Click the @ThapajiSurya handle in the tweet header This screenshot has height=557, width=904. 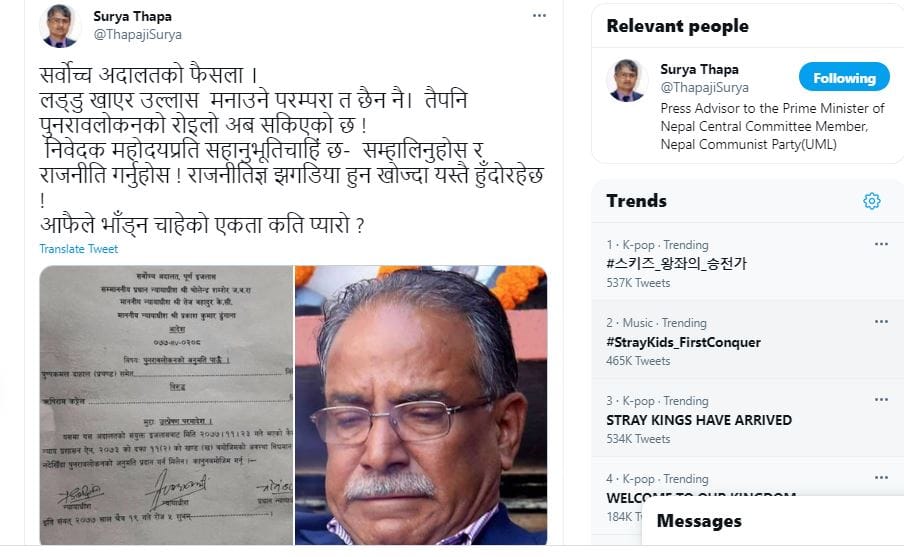138,35
